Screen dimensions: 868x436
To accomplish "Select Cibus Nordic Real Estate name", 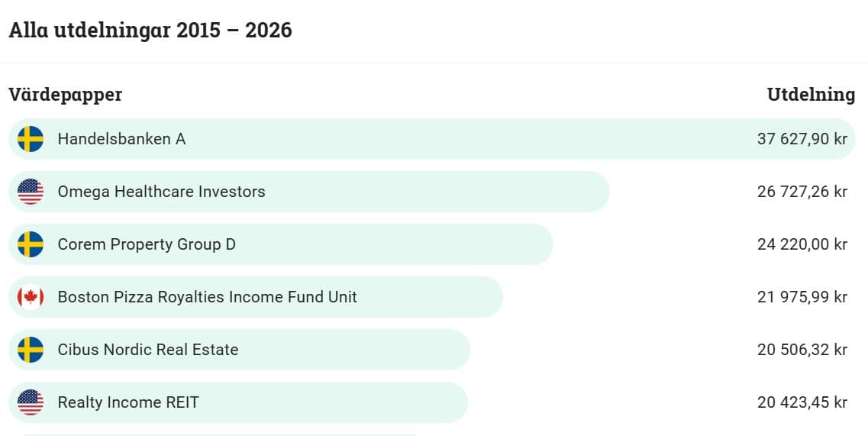I will [148, 350].
